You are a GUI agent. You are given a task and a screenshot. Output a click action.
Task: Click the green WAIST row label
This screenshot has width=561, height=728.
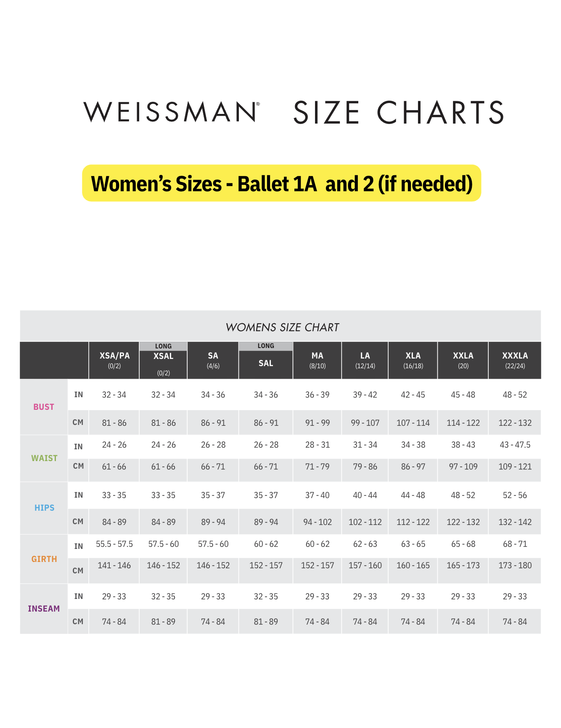44,458
